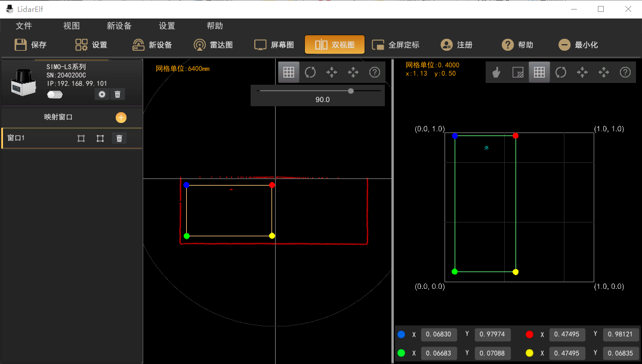Viewport: 642px width, 364px height.
Task: Click the zoom-in arrows icon in the radar view
Action: [x=332, y=72]
